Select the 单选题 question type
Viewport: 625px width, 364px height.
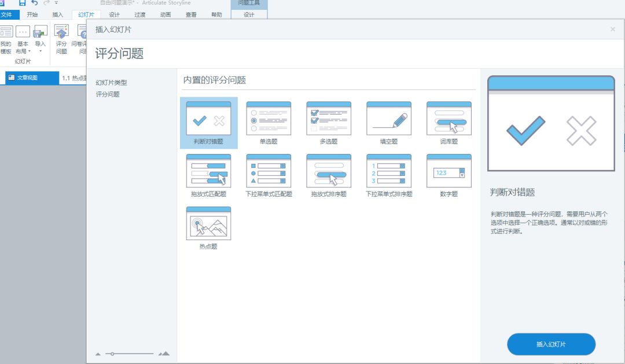click(269, 123)
